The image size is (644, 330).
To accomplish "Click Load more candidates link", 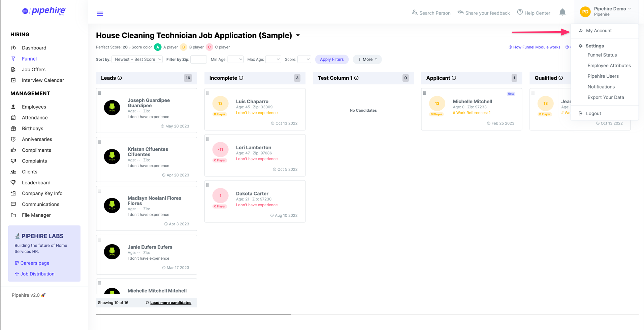I will (170, 303).
